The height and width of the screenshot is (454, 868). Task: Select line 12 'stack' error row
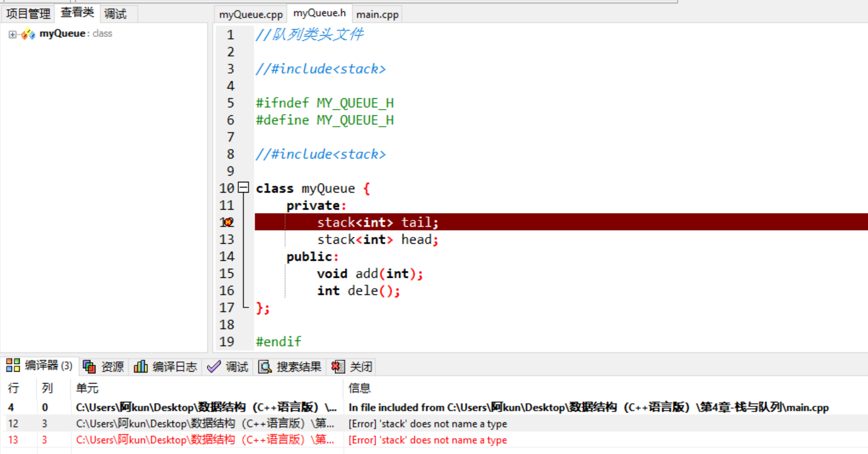tap(434, 424)
